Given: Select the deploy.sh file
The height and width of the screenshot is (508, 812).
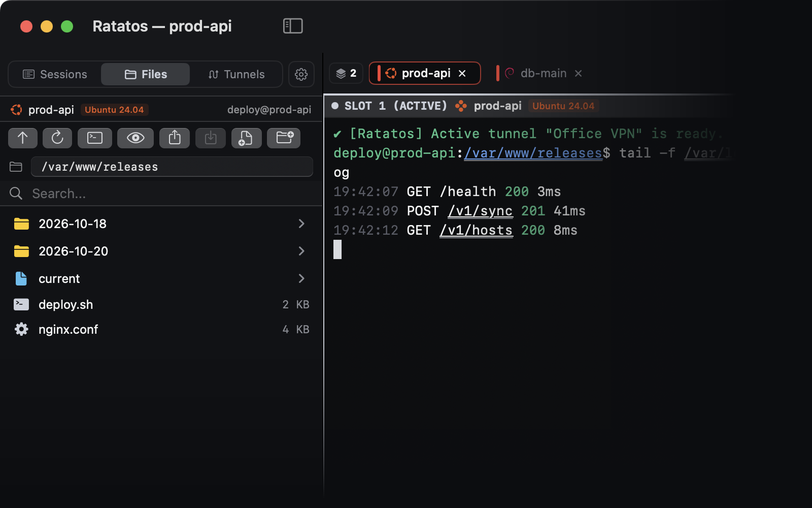Looking at the screenshot, I should [161, 304].
